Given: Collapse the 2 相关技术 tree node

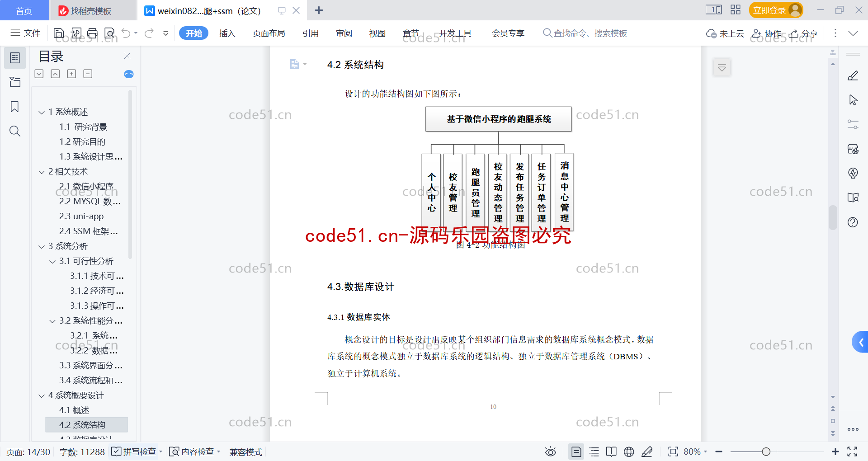Looking at the screenshot, I should click(42, 172).
